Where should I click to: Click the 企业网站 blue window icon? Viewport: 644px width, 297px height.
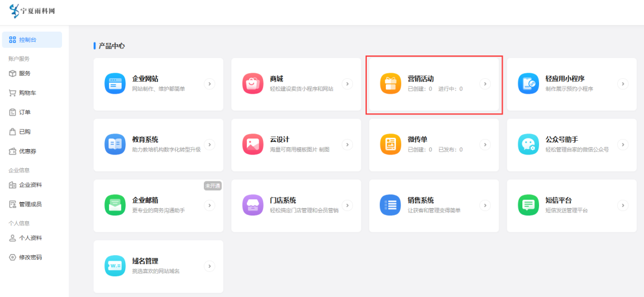coord(115,84)
